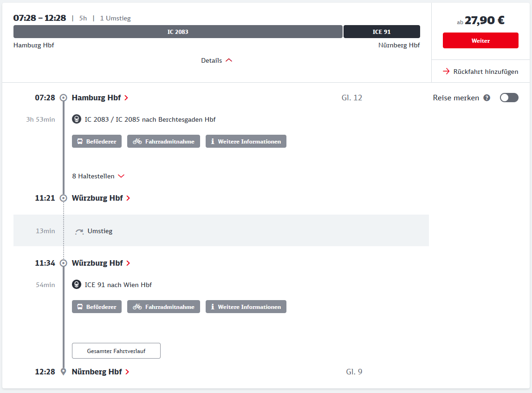
Task: Click train icon next to ICE 91 nach Wien
Action: click(77, 285)
